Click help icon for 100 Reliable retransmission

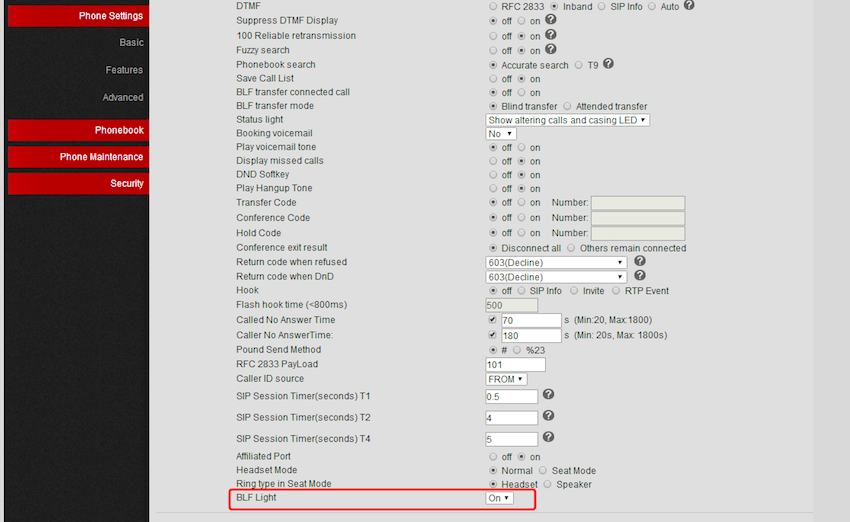click(x=551, y=35)
